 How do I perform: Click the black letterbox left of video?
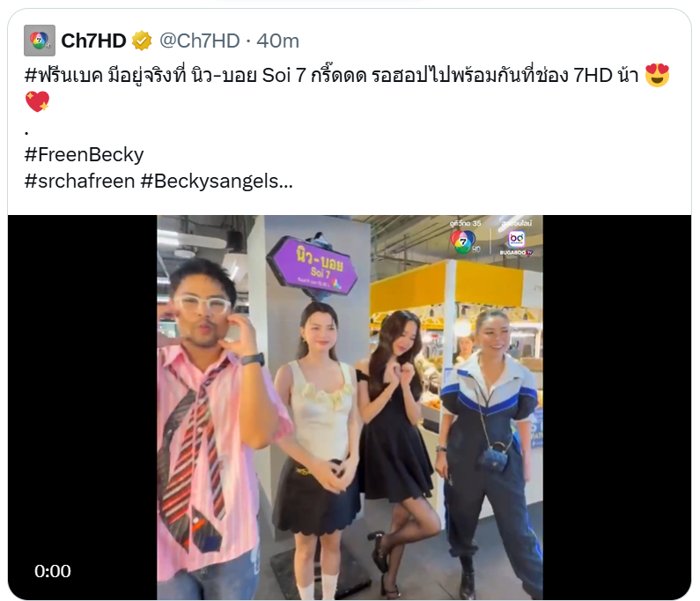(83, 380)
